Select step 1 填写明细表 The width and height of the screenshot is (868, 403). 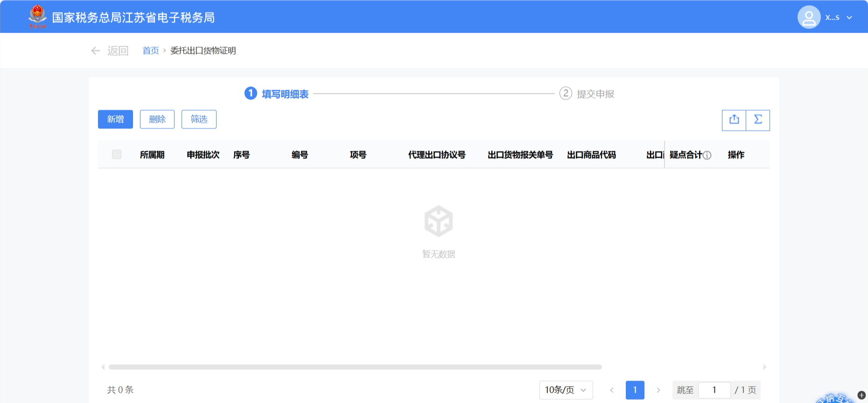(277, 94)
